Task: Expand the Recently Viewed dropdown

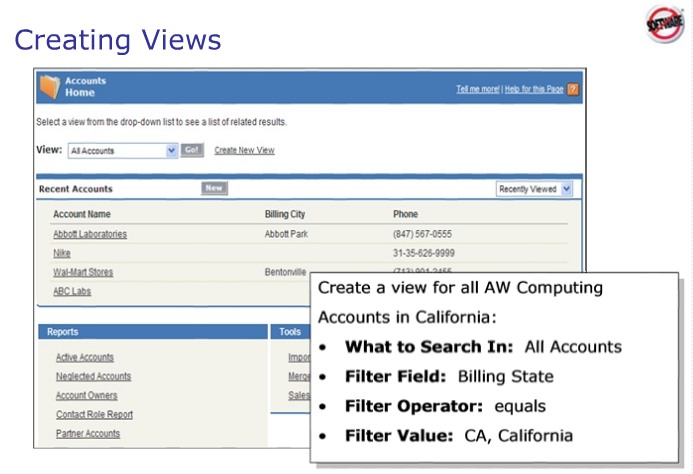Action: click(535, 188)
